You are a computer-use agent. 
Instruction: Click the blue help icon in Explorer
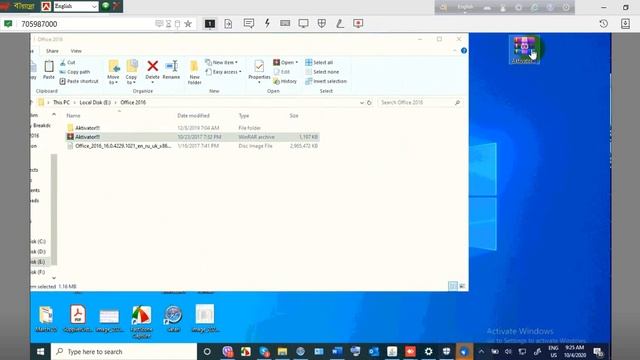pyautogui.click(x=464, y=51)
